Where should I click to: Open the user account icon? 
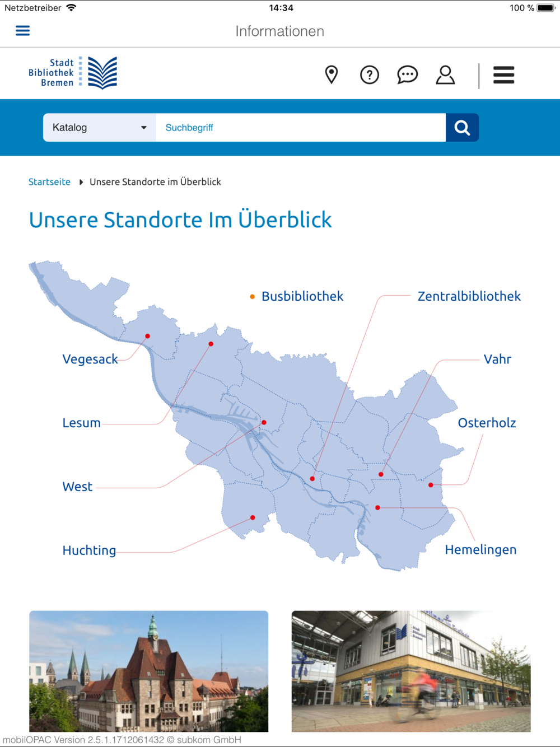[445, 74]
